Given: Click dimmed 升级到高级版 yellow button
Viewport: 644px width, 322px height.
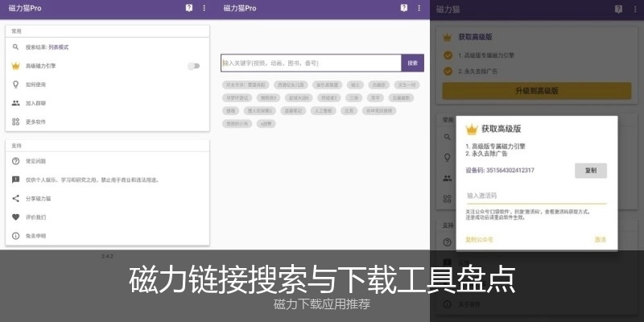Looking at the screenshot, I should (537, 91).
